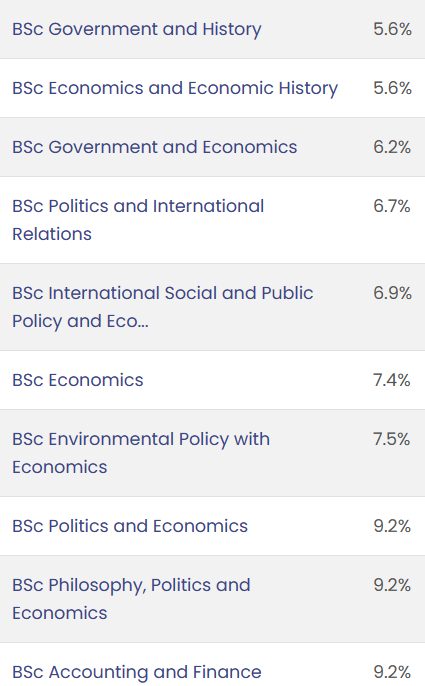The width and height of the screenshot is (425, 686).
Task: Click 5.6% value for Government and History
Action: click(x=392, y=29)
